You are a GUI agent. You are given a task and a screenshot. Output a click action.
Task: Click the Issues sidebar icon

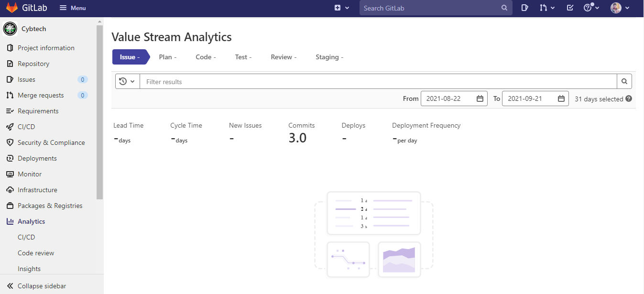click(x=10, y=79)
